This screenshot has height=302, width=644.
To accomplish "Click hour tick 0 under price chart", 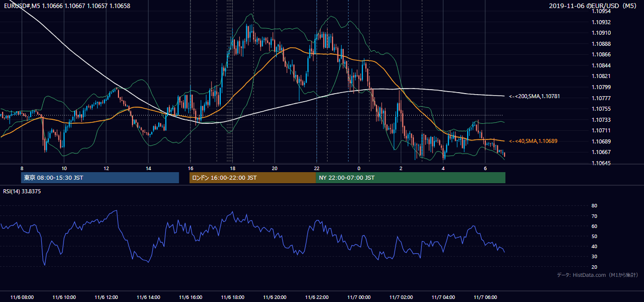I will coord(359,168).
